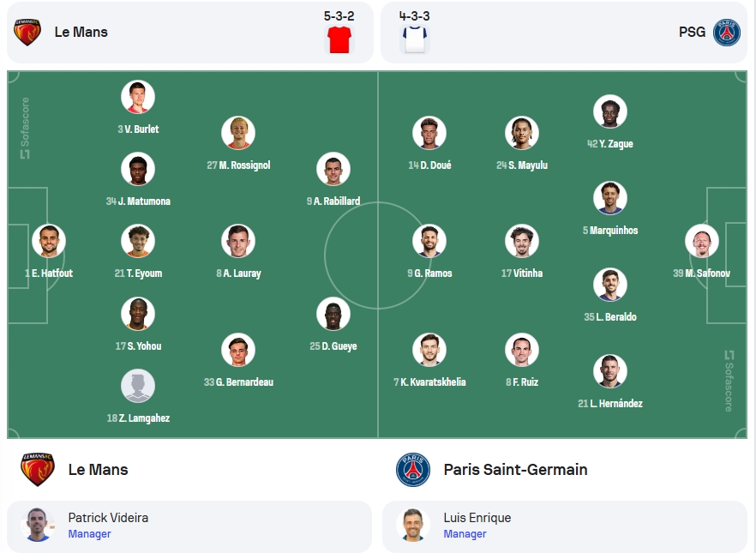Viewport: 756px width, 553px height.
Task: Click the Le Mans logo above manager
Action: [x=38, y=470]
